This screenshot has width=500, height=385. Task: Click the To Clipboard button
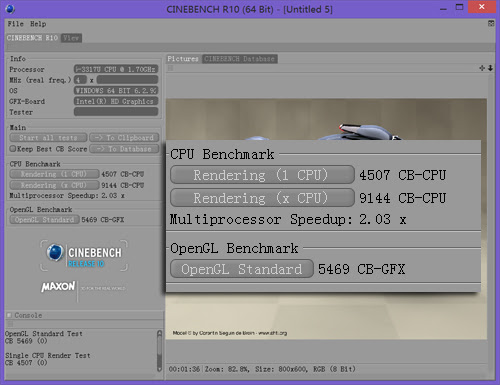coord(124,138)
